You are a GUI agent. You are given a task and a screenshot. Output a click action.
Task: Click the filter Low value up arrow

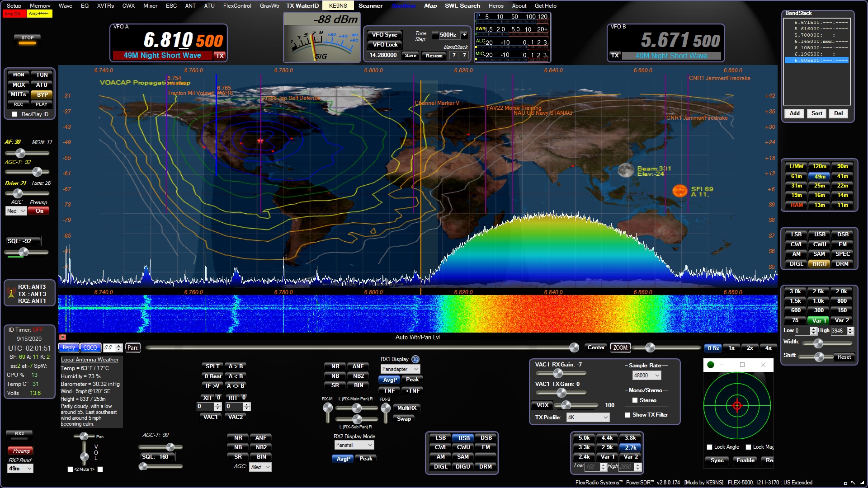coord(813,328)
